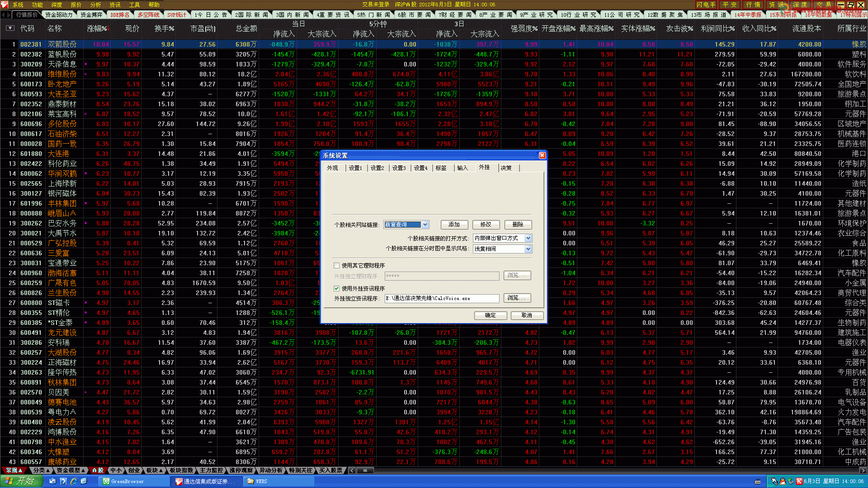Open the WEBS folder taskbar item
Viewport: 868px width, 488px height.
(x=278, y=482)
